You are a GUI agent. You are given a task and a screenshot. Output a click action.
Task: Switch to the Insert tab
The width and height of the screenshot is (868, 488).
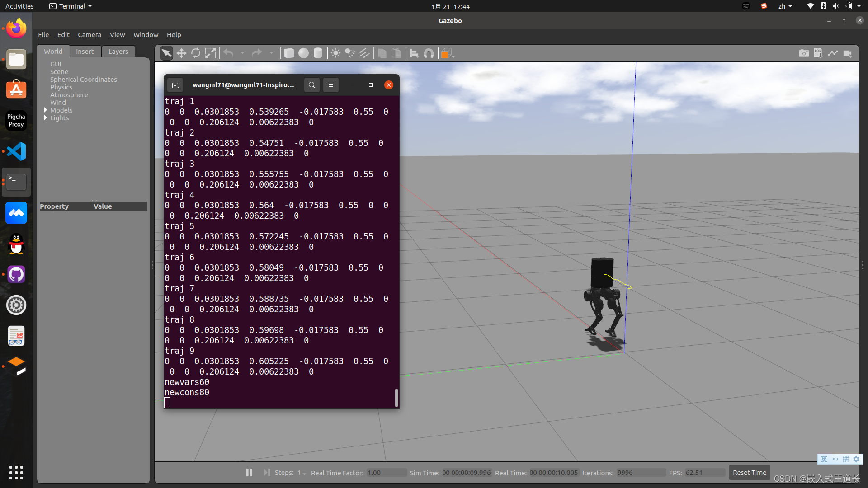[85, 51]
